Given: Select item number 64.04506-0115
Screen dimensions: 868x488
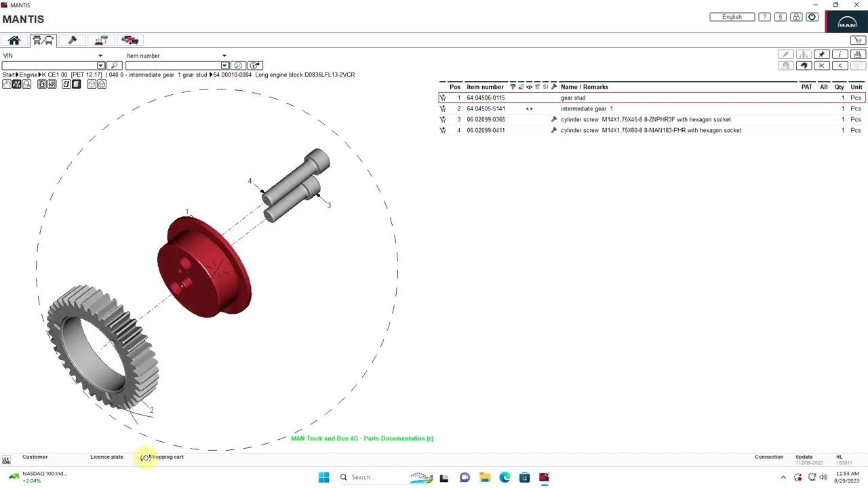Looking at the screenshot, I should pos(486,98).
